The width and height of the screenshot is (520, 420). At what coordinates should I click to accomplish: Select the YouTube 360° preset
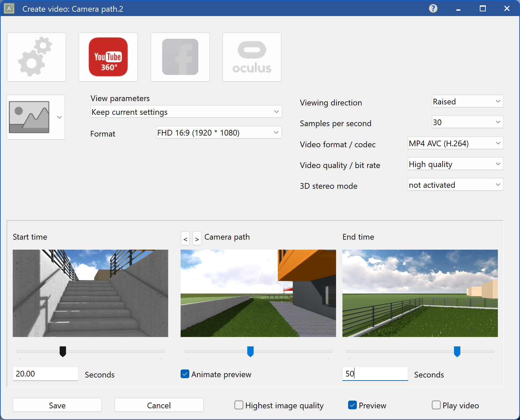(x=108, y=57)
